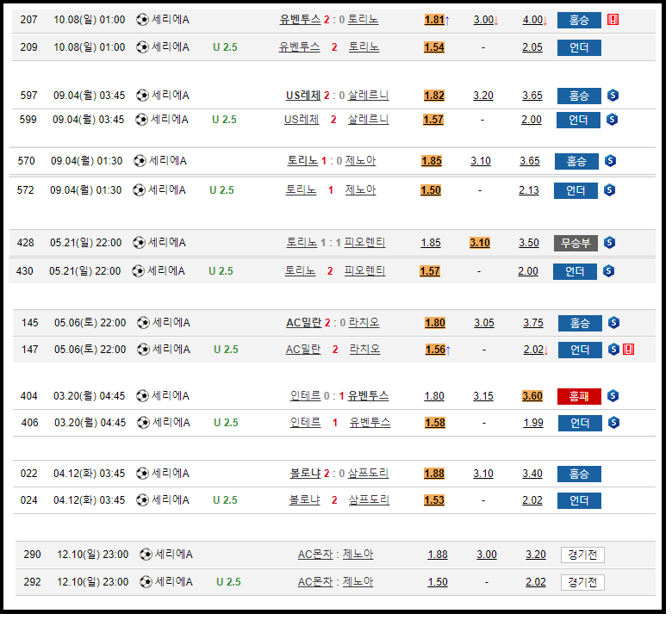Click the blue S badge beside 무승부
The image size is (672, 620).
click(x=609, y=243)
